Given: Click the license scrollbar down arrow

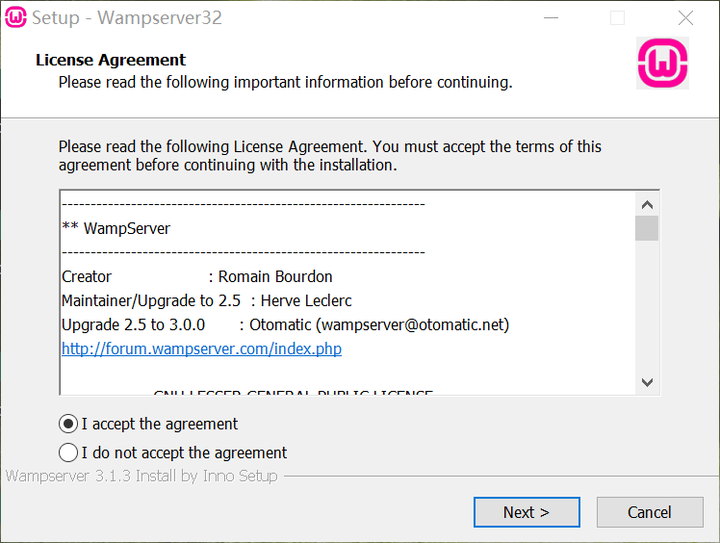Looking at the screenshot, I should coord(647,382).
